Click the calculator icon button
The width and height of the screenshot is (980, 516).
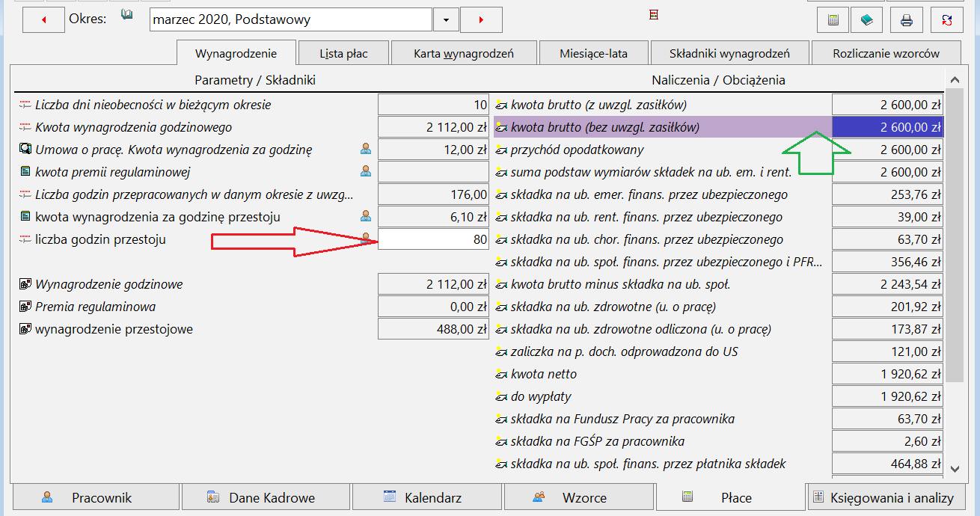[x=833, y=20]
